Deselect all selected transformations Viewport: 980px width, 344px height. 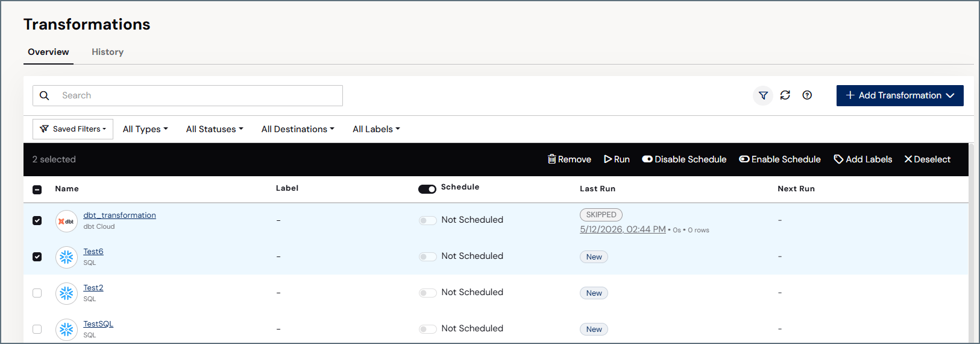pos(928,159)
